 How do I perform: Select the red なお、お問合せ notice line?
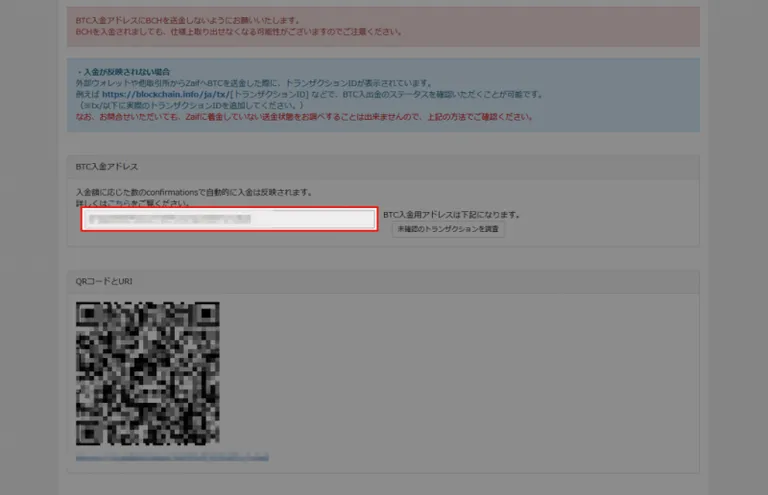click(x=304, y=117)
